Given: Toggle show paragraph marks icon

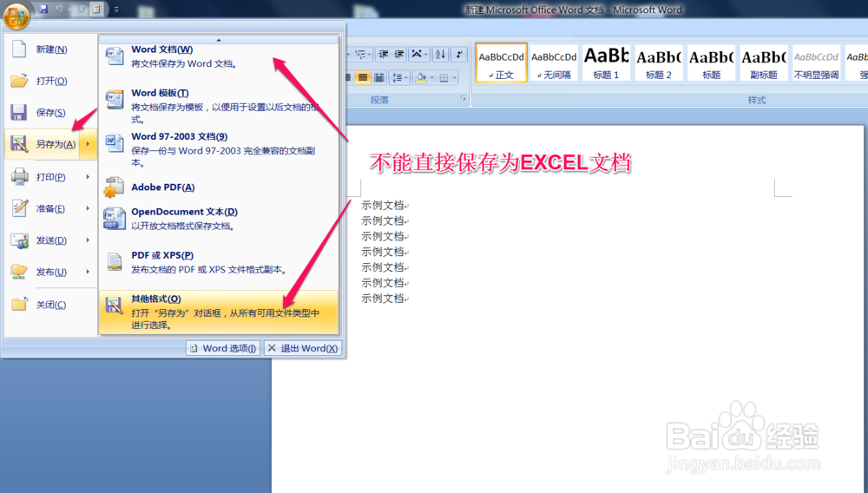Looking at the screenshot, I should point(459,54).
